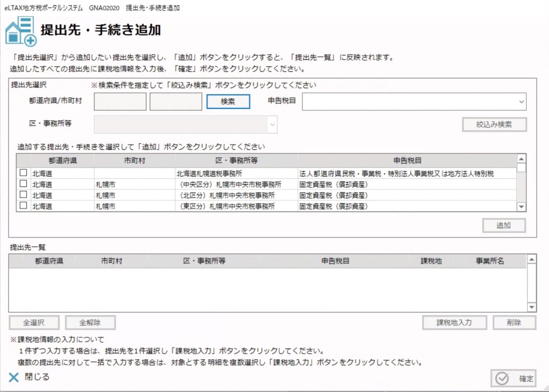This screenshot has width=549, height=392.
Task: Click the building-plus header icon
Action: coord(21,31)
